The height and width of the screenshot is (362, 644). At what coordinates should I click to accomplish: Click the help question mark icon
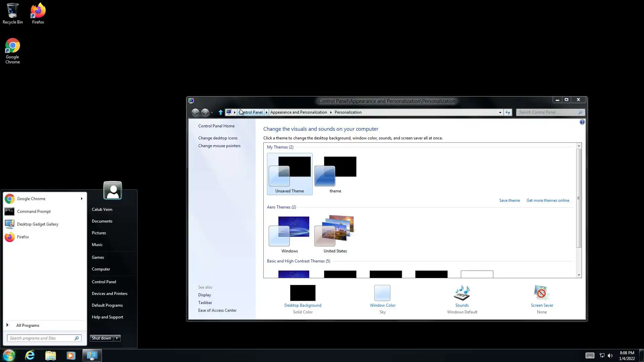pyautogui.click(x=582, y=122)
